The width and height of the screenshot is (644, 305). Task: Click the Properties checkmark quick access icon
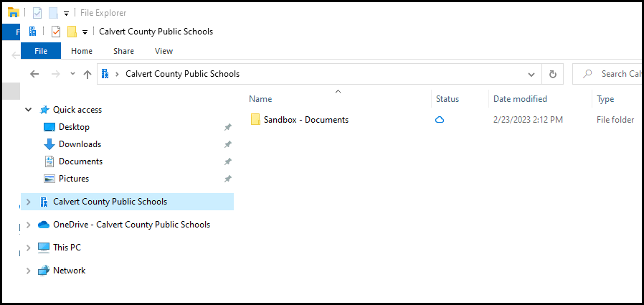pyautogui.click(x=56, y=32)
